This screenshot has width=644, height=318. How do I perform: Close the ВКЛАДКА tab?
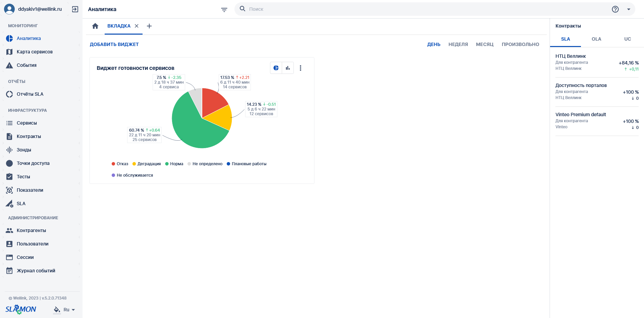pos(137,26)
